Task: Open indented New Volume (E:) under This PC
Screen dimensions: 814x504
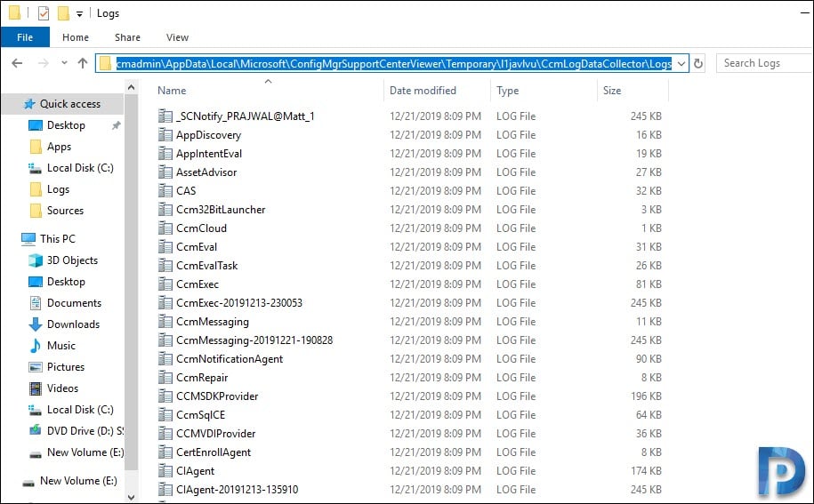Action: click(x=85, y=452)
